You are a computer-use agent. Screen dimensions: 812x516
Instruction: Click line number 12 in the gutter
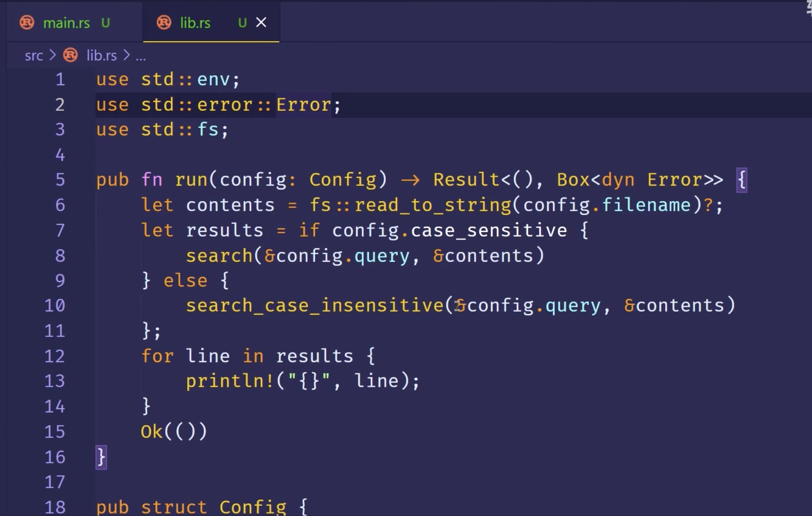pyautogui.click(x=55, y=356)
